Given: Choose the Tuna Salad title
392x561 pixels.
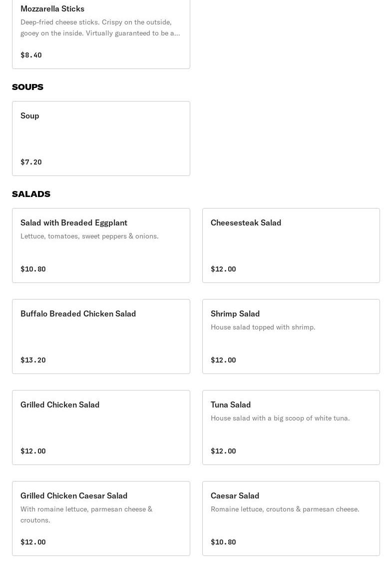Looking at the screenshot, I should tap(231, 404).
